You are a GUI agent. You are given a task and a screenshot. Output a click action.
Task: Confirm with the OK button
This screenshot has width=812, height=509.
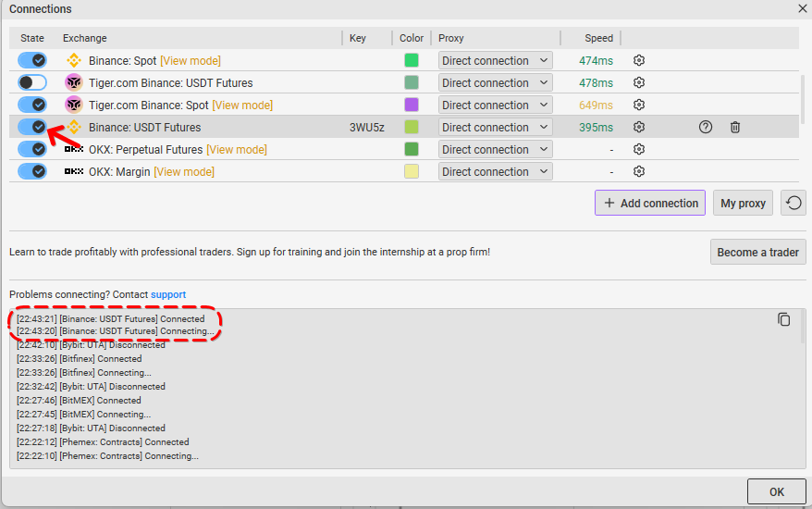coord(776,491)
